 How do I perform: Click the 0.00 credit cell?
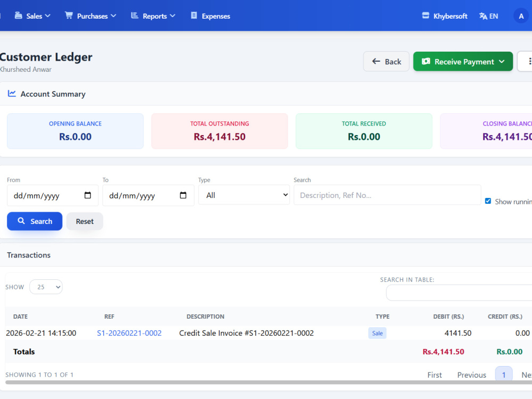[x=522, y=333]
